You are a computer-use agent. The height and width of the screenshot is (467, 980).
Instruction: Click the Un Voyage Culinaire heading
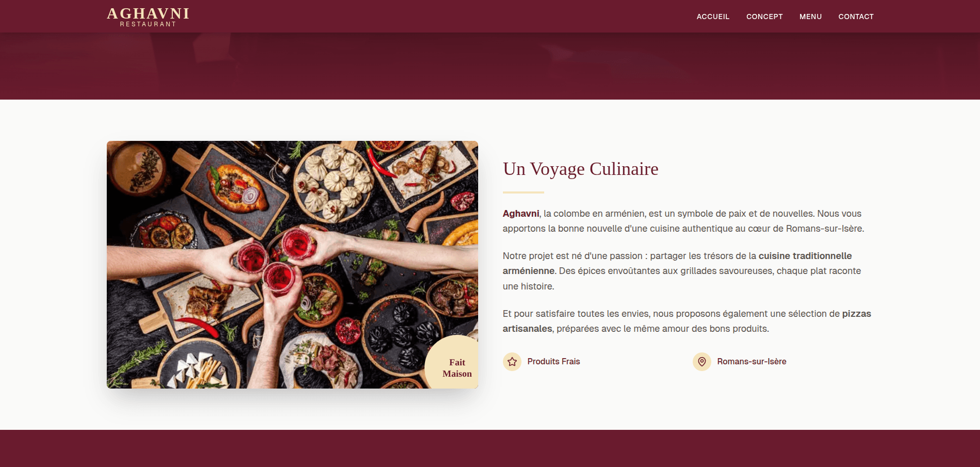580,169
